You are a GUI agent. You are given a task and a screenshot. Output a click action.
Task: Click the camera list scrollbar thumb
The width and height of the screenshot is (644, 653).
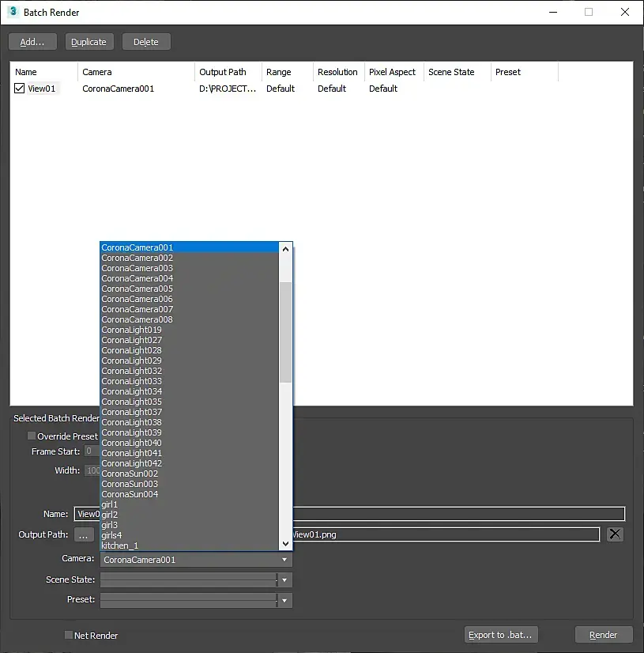click(x=285, y=332)
